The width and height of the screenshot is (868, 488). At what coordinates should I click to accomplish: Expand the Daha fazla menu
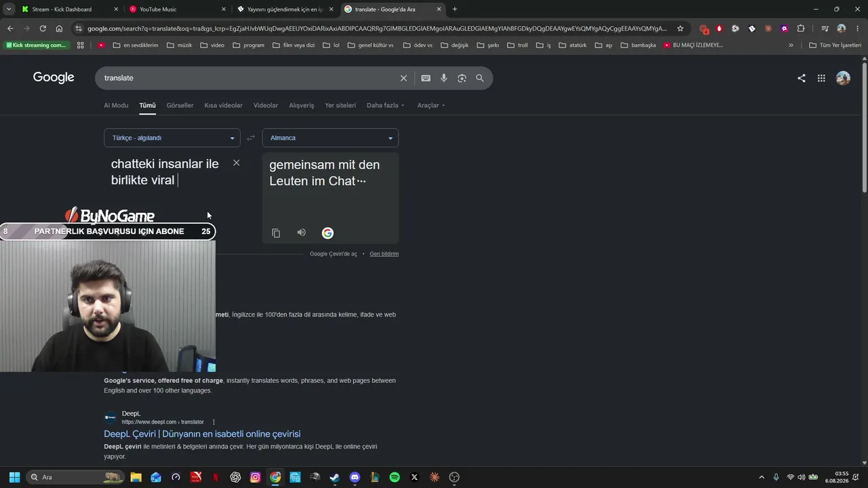coord(385,105)
